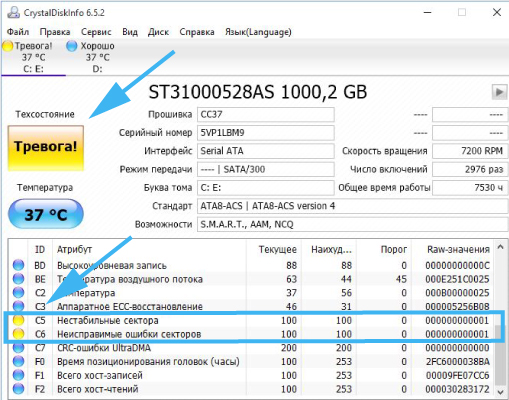Select the Всего хост-записей row
Screen dimensions: 509x400
click(251, 375)
